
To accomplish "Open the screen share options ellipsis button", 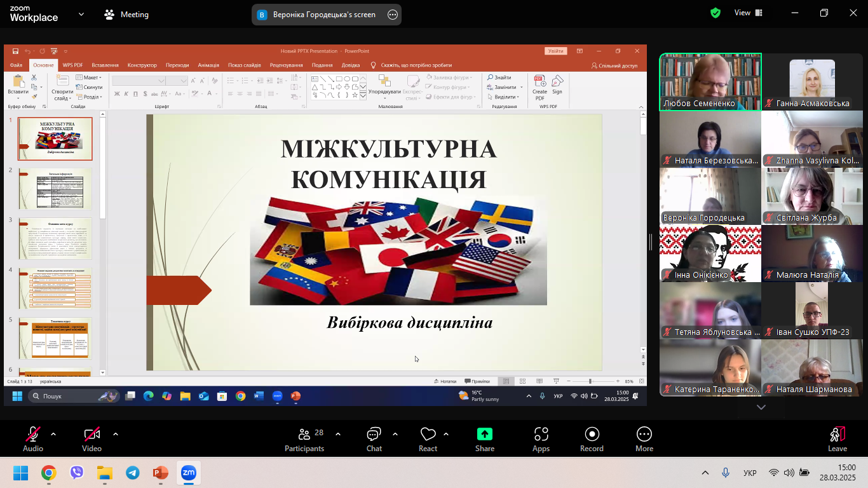I will 393,15.
